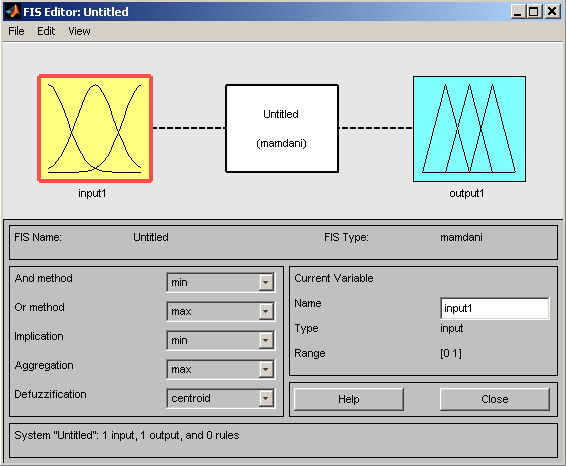Open the Edit menu
Image resolution: width=566 pixels, height=466 pixels.
click(x=46, y=31)
